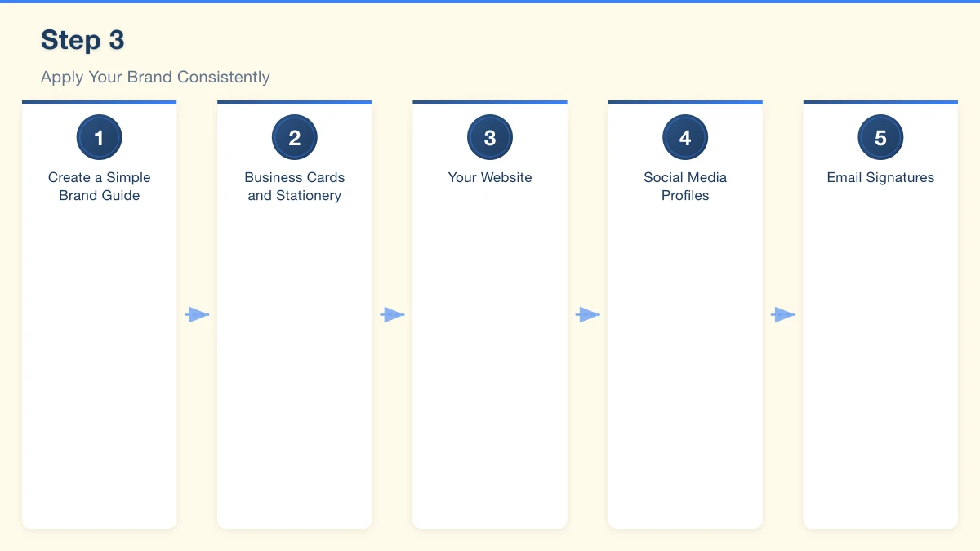Click the Step 3 heading
980x551 pixels.
[82, 39]
